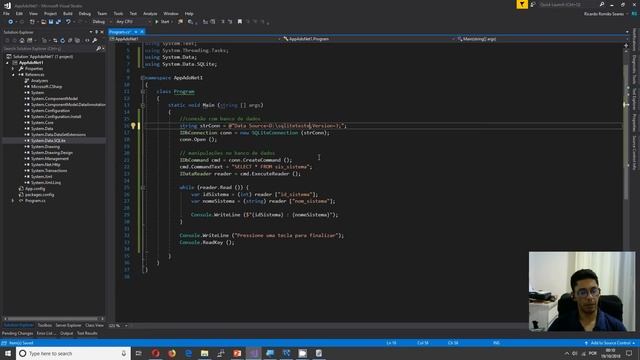Switch to the Class View tab
This screenshot has height=360, width=640.
(x=94, y=325)
